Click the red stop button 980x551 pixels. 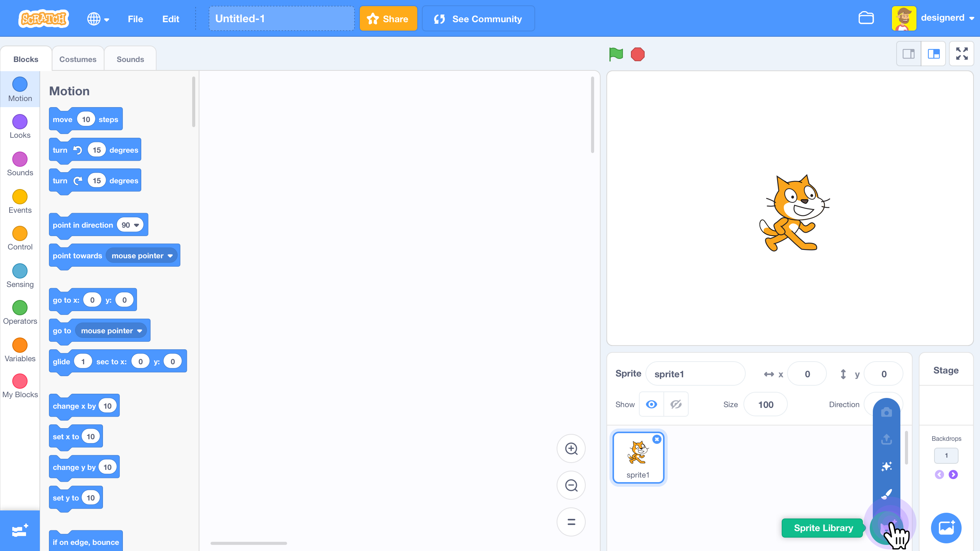point(638,54)
